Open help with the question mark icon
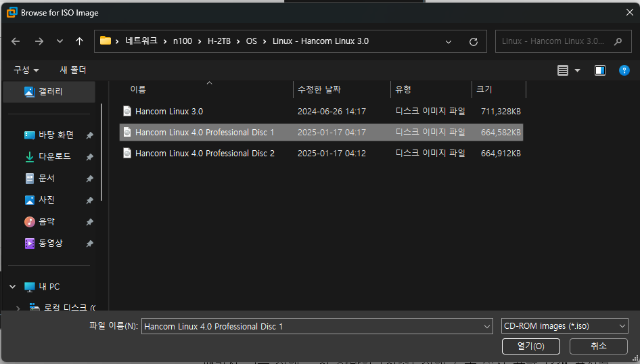This screenshot has width=640, height=364. click(624, 70)
